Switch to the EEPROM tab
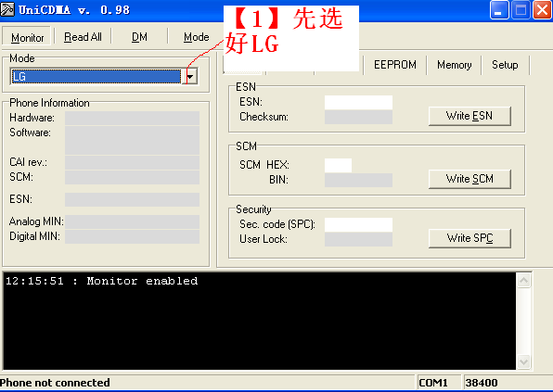553x392 pixels. coord(395,65)
